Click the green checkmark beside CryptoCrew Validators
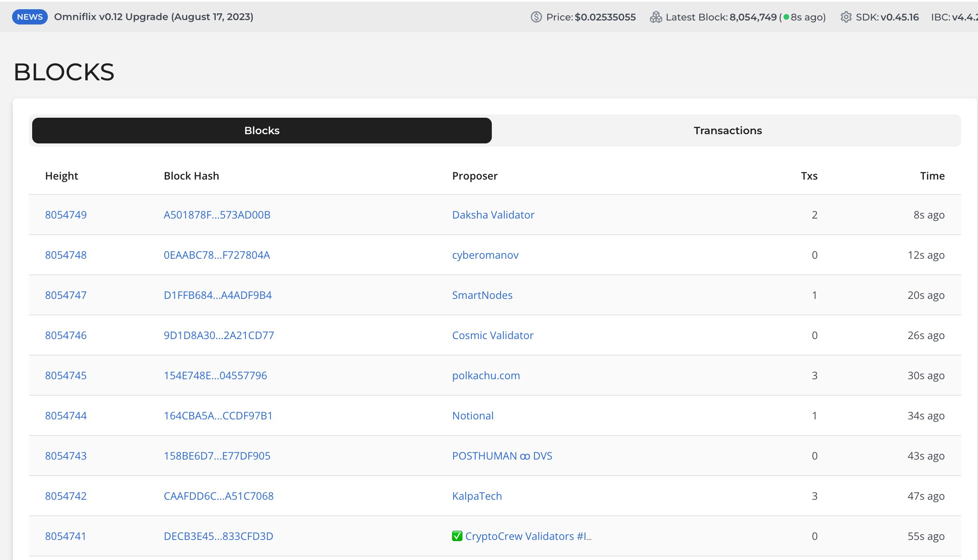 pos(457,536)
